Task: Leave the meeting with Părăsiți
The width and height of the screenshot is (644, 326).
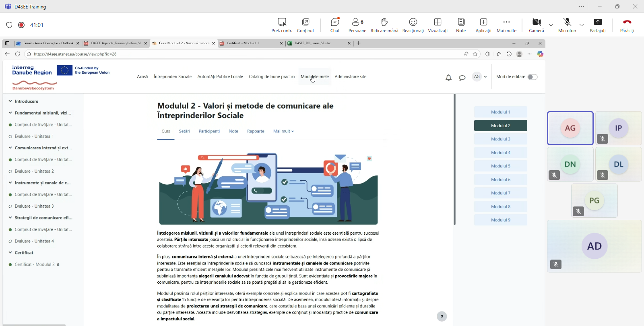Action: click(627, 25)
